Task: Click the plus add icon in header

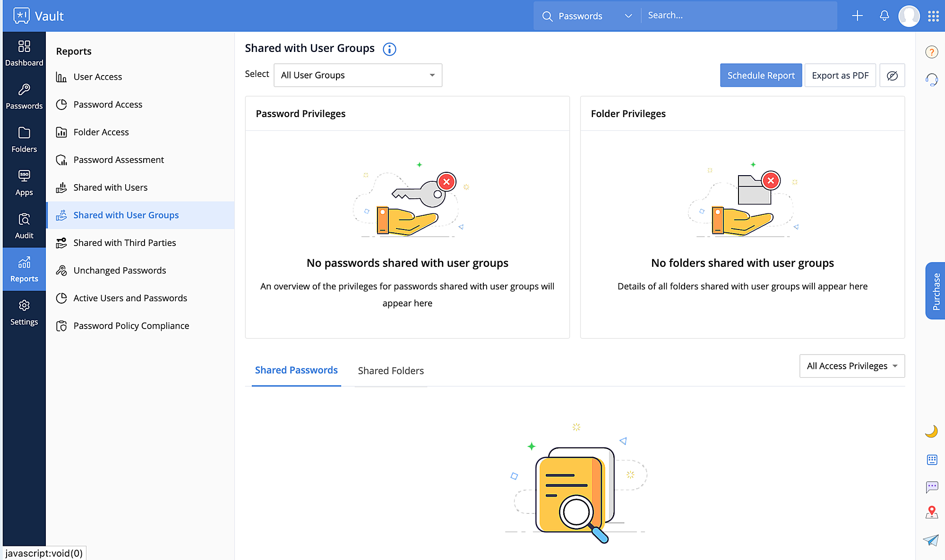Action: [x=857, y=16]
